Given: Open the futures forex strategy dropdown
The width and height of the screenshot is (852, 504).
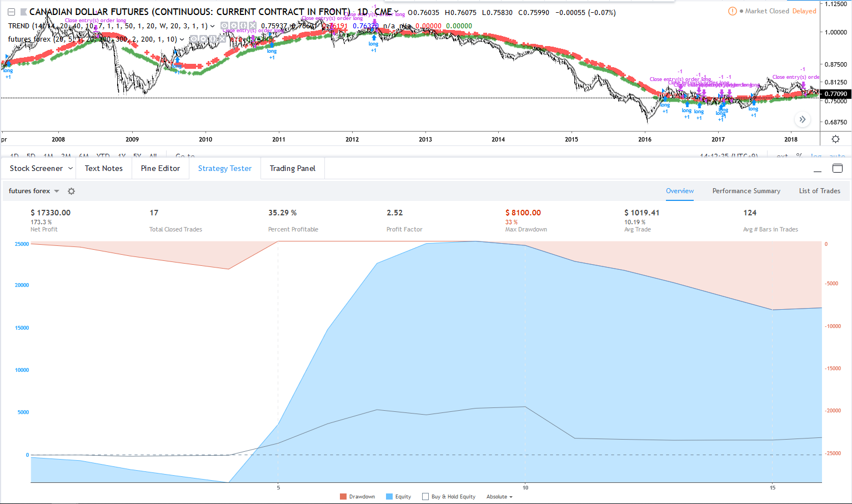Looking at the screenshot, I should click(x=34, y=191).
